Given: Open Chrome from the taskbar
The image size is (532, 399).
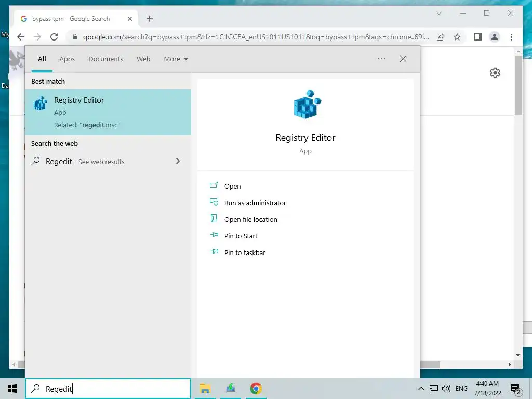Looking at the screenshot, I should (x=256, y=389).
